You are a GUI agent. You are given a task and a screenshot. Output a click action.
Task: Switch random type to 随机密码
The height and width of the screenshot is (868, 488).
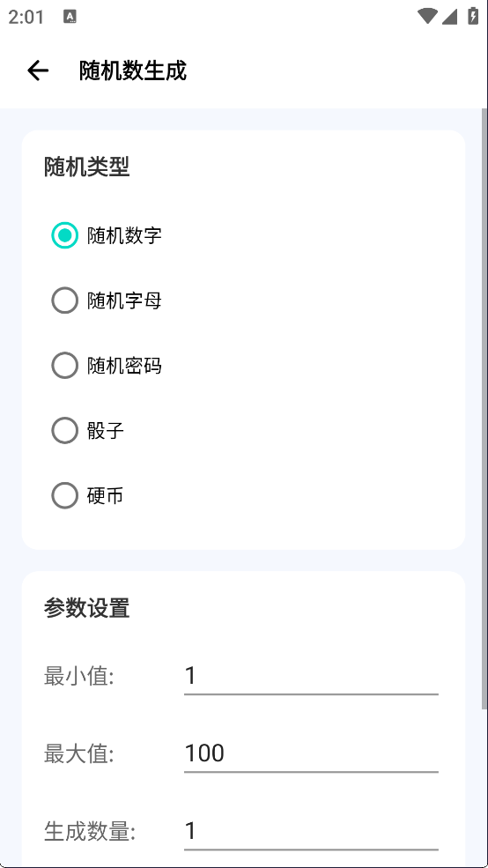click(107, 366)
